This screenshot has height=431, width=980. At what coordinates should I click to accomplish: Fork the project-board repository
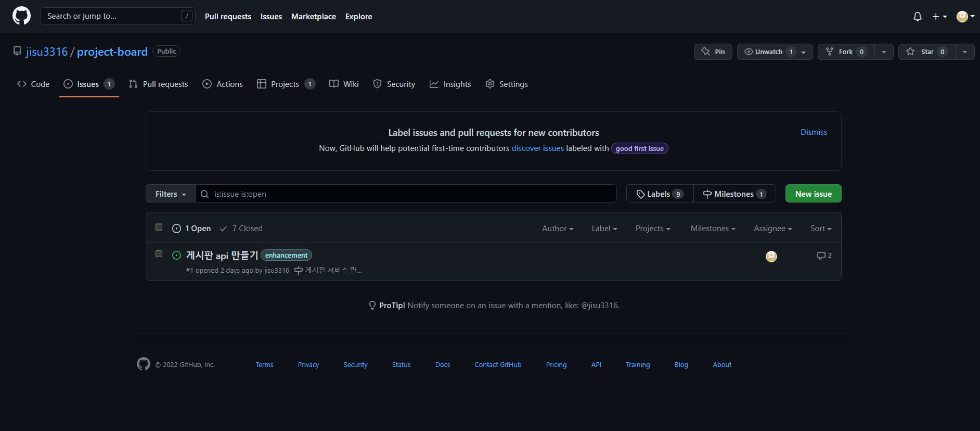[x=846, y=52]
